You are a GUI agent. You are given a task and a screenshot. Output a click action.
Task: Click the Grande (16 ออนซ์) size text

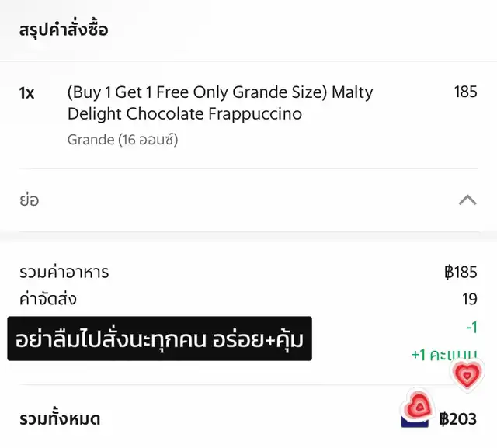click(123, 140)
